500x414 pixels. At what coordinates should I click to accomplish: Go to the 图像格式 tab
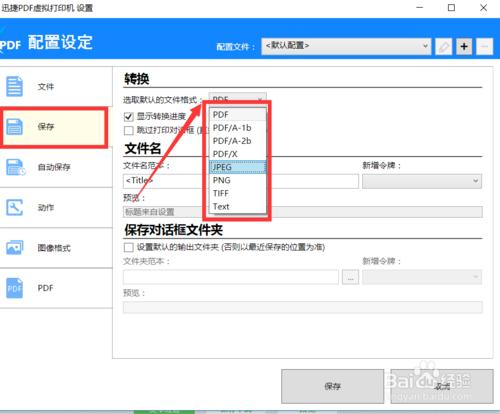point(55,248)
